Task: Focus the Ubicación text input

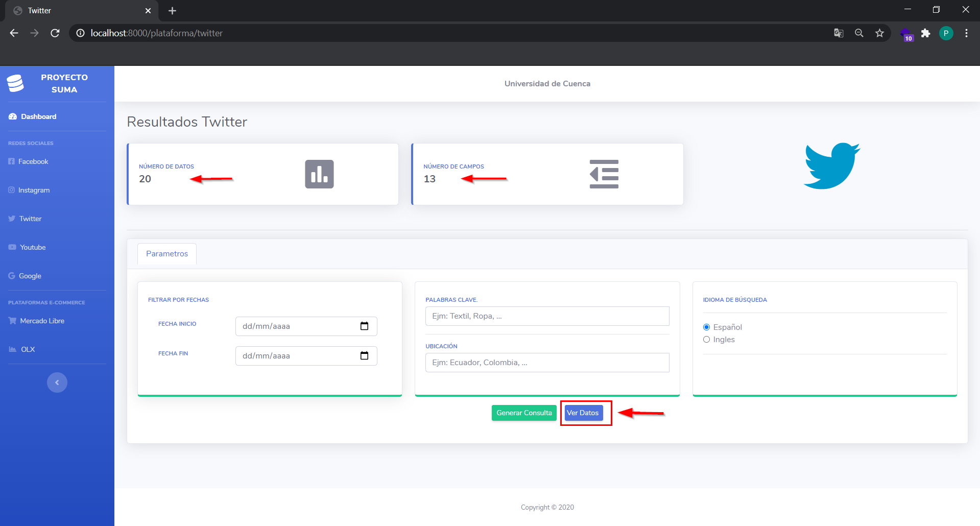Action: point(547,363)
